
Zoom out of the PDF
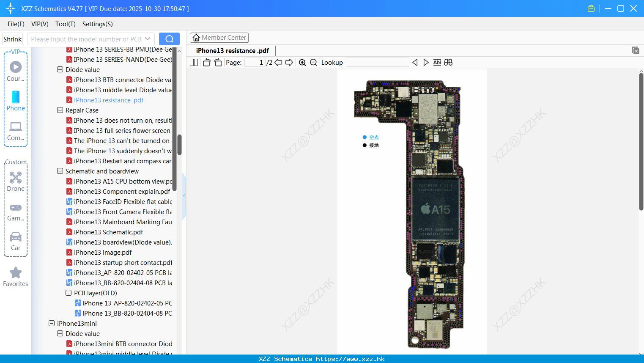(313, 62)
